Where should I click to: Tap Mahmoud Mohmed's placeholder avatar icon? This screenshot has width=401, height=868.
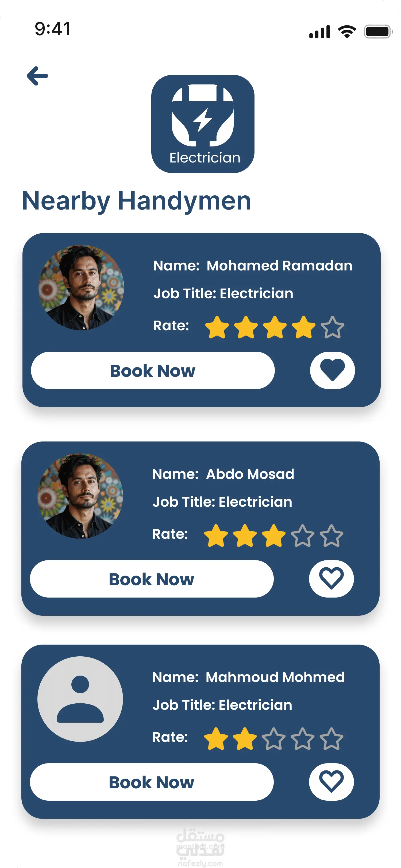80,699
